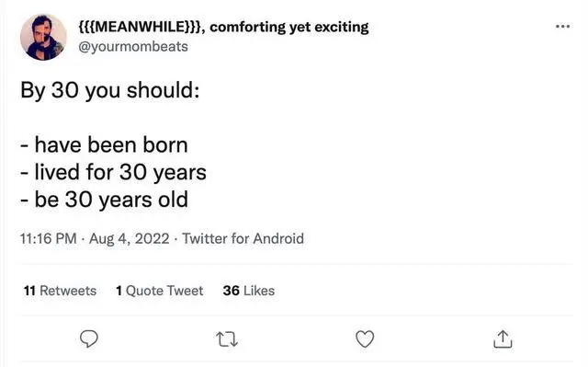Click the 11:16 PM timestamp
This screenshot has height=367, width=588.
pos(48,238)
